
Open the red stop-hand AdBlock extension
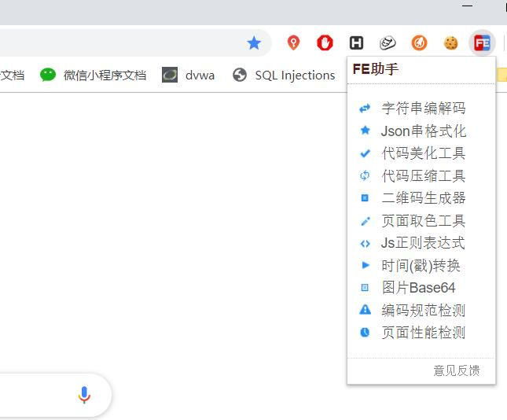tap(325, 42)
